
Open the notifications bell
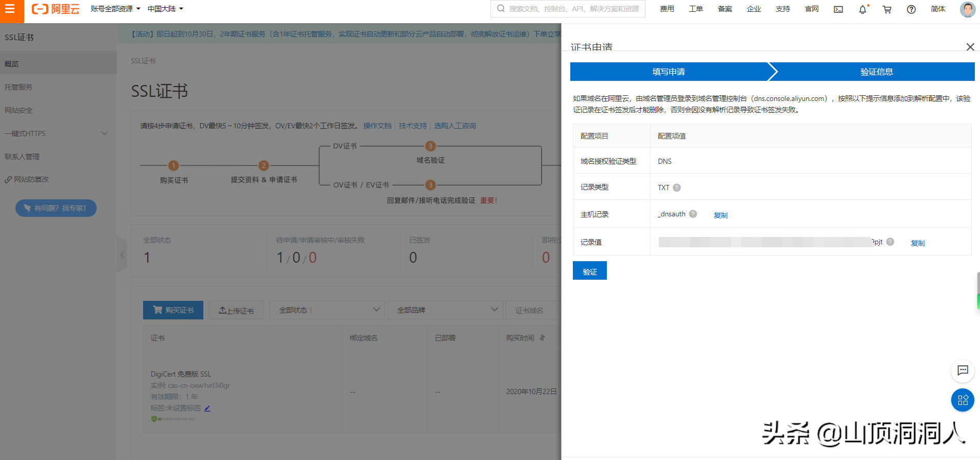pyautogui.click(x=863, y=9)
